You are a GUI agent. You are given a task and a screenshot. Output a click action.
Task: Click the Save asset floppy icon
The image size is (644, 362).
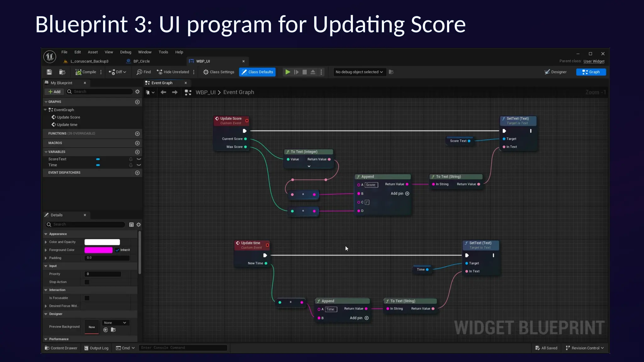[x=49, y=72]
